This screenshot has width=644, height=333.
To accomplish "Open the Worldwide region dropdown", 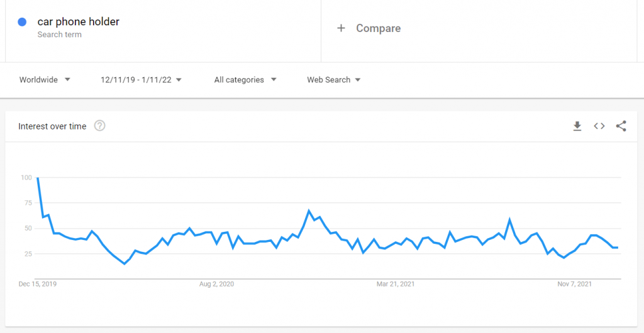I will (45, 80).
